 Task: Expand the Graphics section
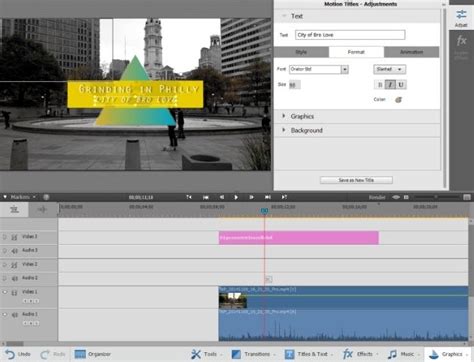pos(284,116)
